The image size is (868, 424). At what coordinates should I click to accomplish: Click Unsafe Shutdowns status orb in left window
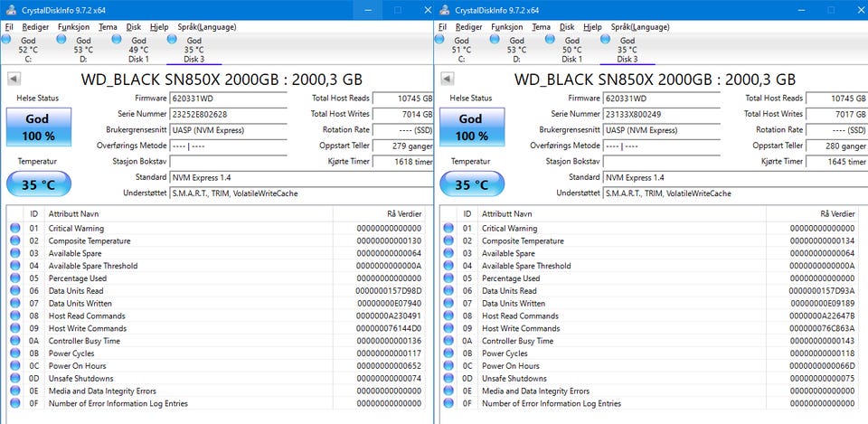pyautogui.click(x=14, y=379)
